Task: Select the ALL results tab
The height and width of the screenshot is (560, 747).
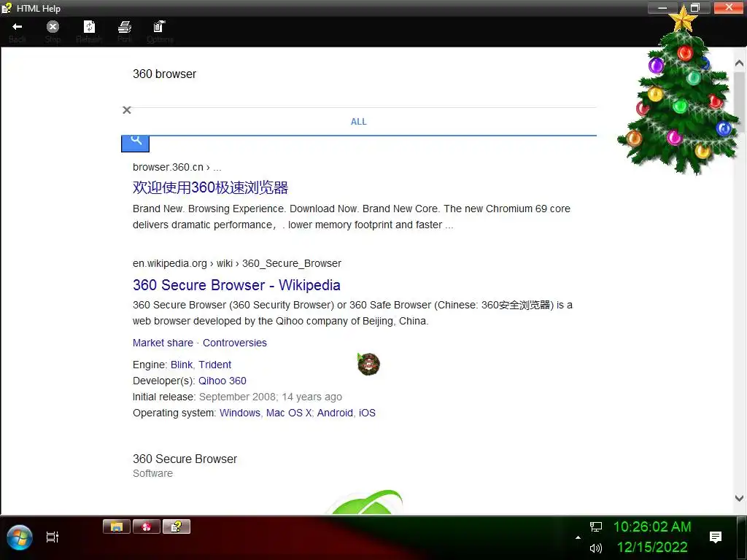Action: [x=359, y=122]
